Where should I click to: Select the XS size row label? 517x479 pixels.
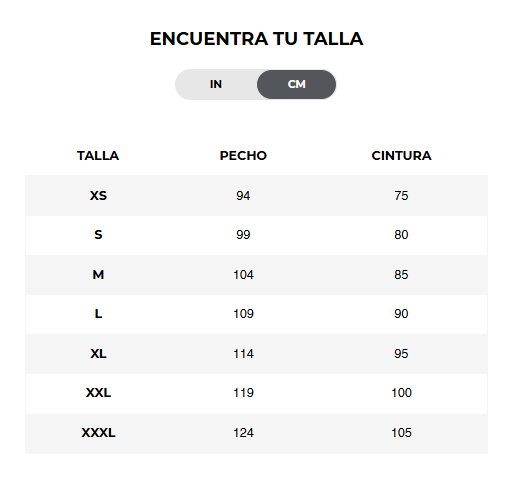98,196
